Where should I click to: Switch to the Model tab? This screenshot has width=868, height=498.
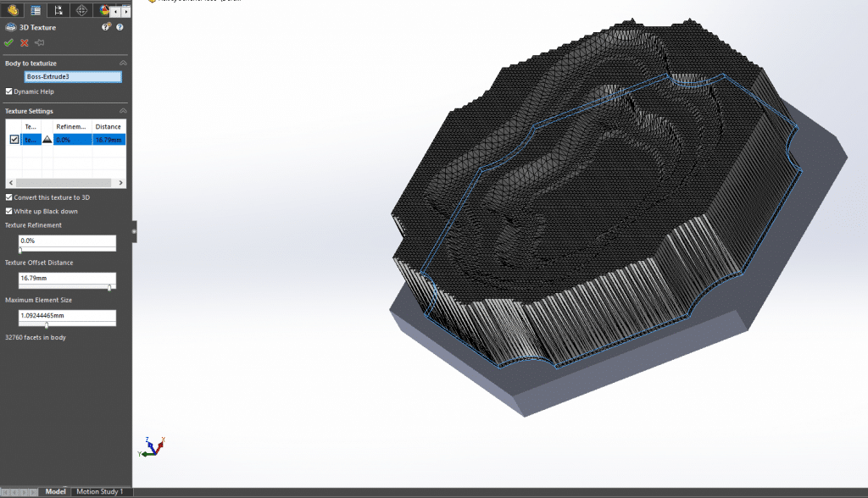(x=55, y=491)
